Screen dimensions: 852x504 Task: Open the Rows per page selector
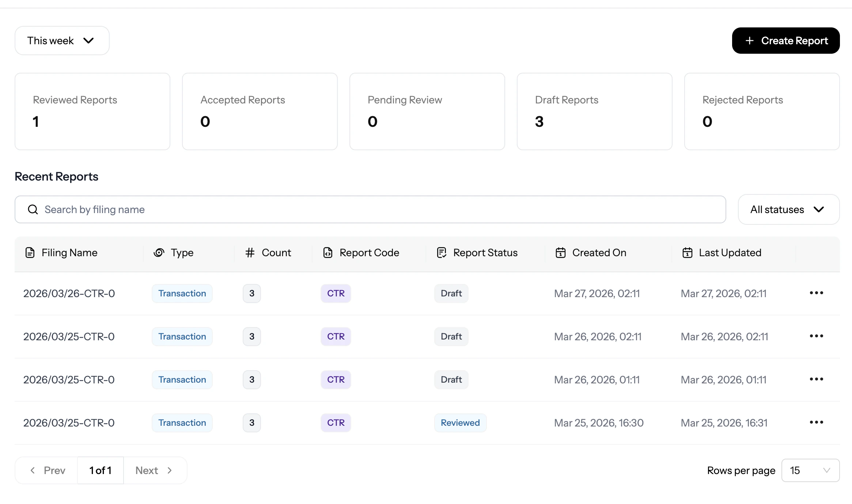(810, 470)
